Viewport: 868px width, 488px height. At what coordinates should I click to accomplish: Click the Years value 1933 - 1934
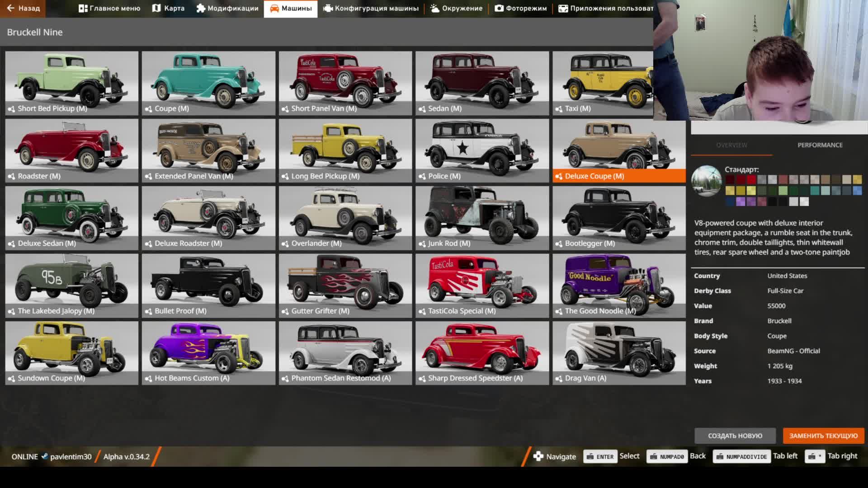tap(784, 381)
